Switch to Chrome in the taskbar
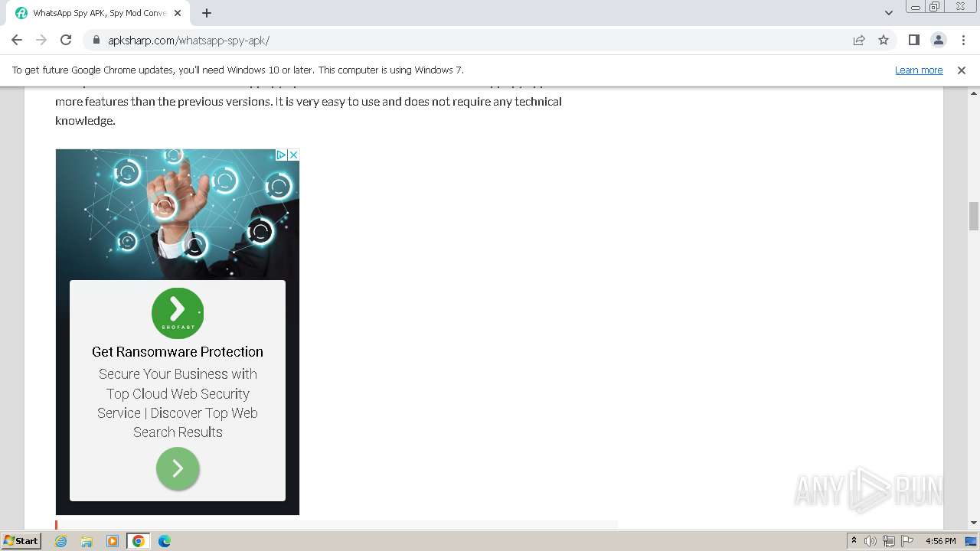The height and width of the screenshot is (551, 980). tap(139, 541)
